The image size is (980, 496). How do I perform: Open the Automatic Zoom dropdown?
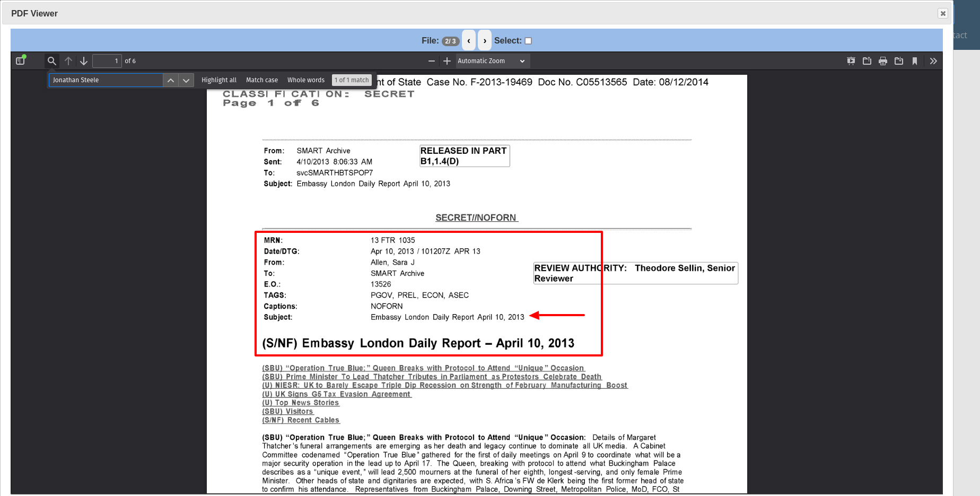pyautogui.click(x=491, y=61)
